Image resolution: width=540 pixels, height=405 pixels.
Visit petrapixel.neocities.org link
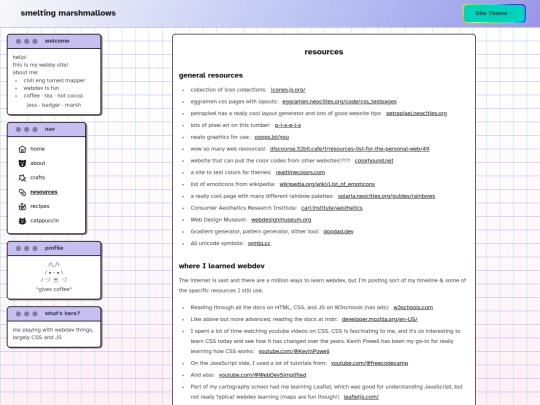416,113
